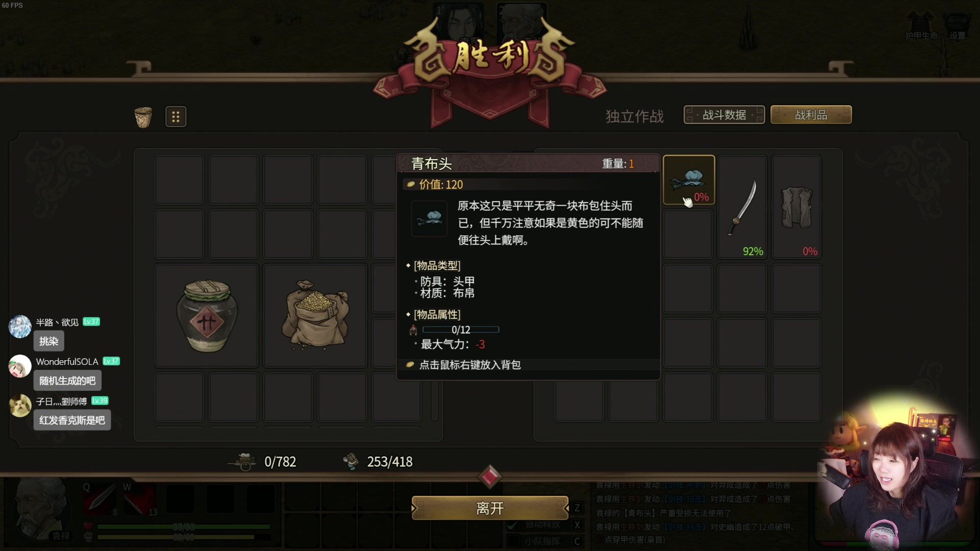This screenshot has width=980, height=551.
Task: Click the 离开 leave button
Action: (490, 508)
